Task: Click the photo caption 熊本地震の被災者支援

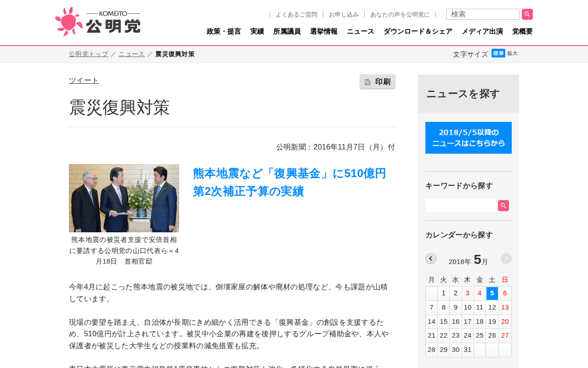Action: 124,251
